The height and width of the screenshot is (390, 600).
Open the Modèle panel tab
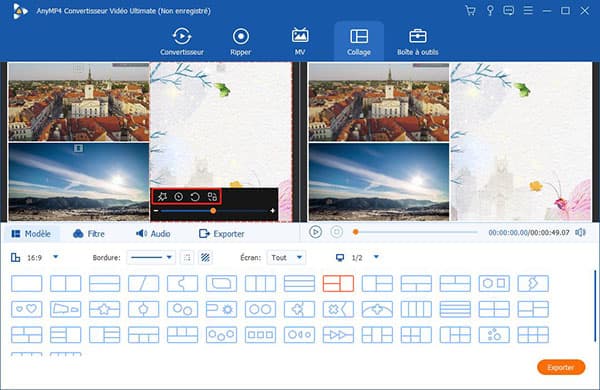pyautogui.click(x=31, y=233)
